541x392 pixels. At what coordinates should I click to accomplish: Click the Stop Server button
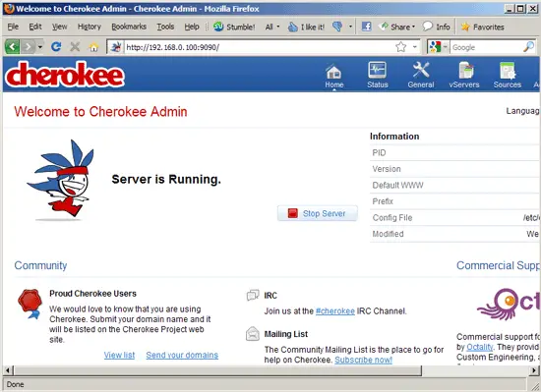point(318,213)
